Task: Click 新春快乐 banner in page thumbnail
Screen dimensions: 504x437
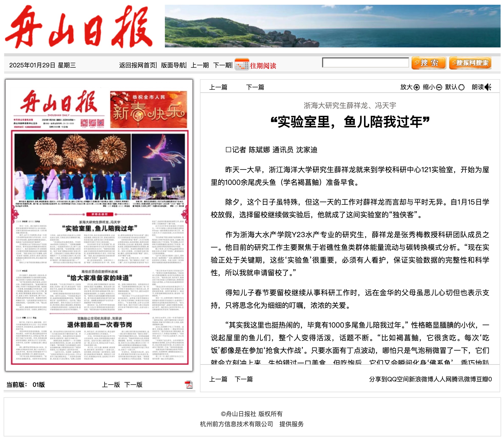Action: click(148, 109)
